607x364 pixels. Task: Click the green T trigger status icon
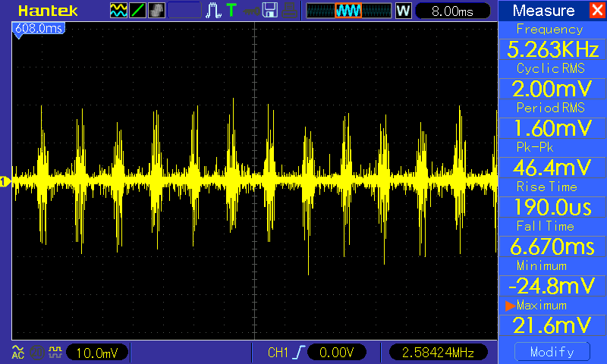click(x=231, y=10)
